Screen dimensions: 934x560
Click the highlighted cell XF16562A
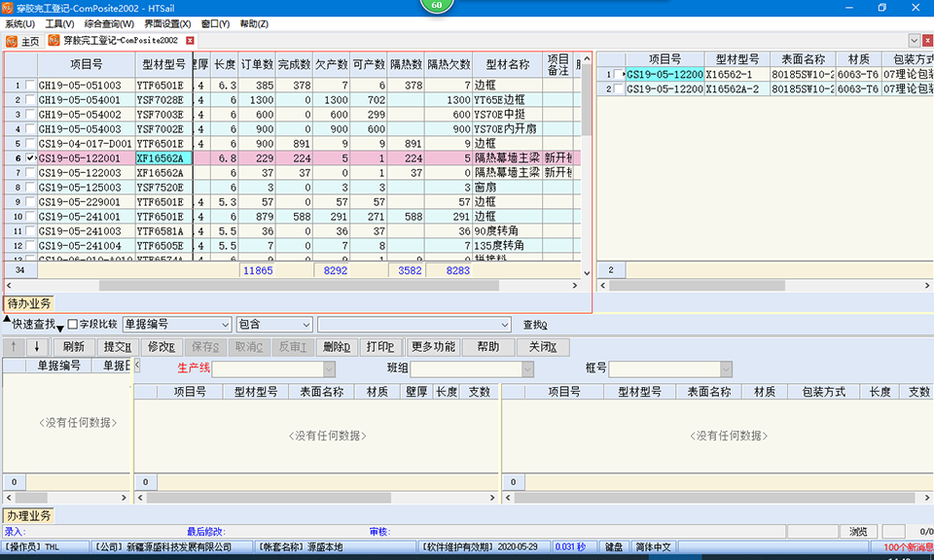[163, 158]
